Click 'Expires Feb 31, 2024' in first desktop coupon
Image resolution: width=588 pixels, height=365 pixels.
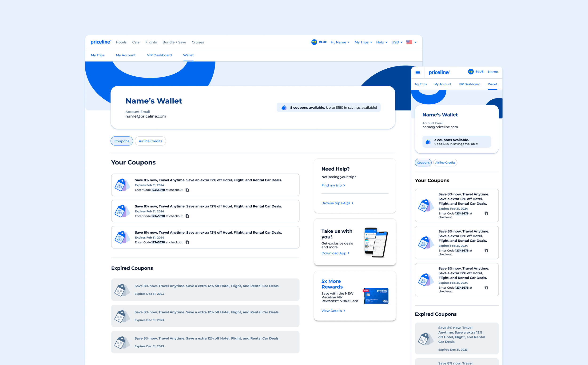[149, 185]
